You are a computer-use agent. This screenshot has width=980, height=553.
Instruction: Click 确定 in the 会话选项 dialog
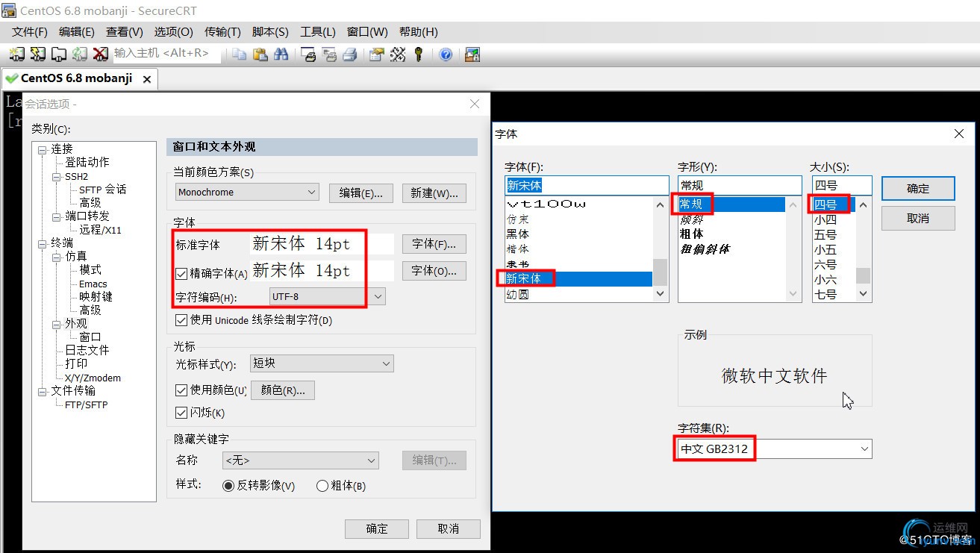(x=377, y=528)
